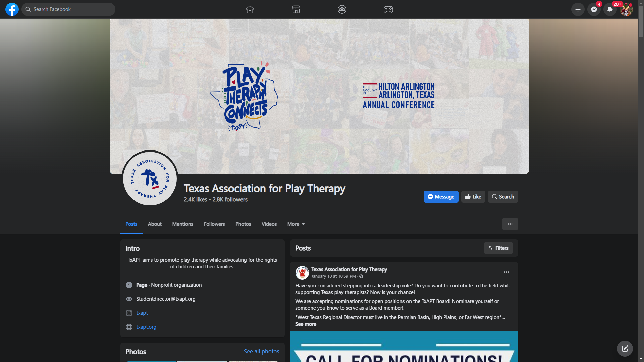Open the page profile picture

[150, 178]
